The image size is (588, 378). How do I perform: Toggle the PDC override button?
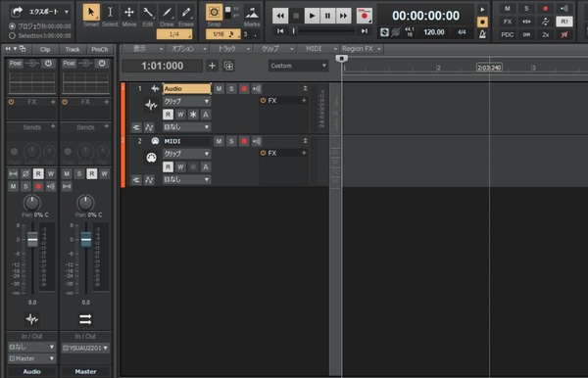tap(507, 35)
